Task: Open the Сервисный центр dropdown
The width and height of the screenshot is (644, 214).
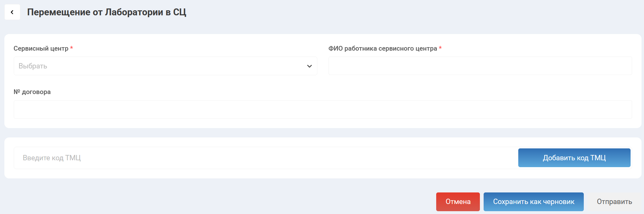Action: tap(165, 66)
